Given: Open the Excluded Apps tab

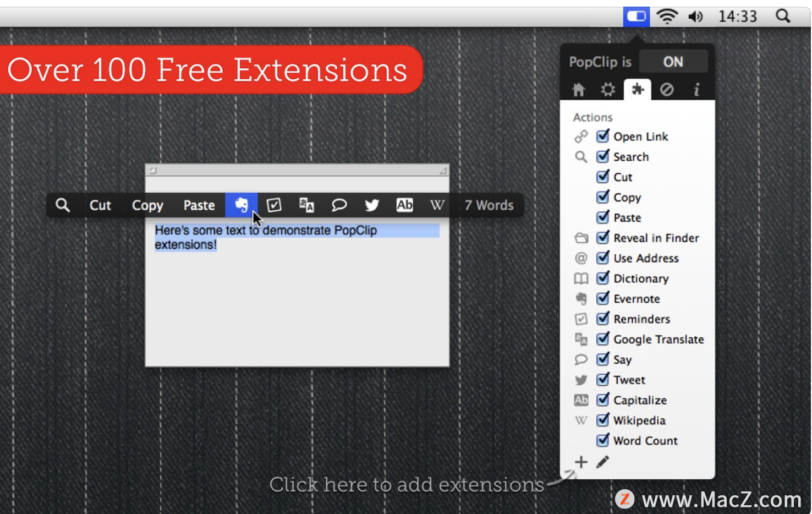Looking at the screenshot, I should coord(667,89).
